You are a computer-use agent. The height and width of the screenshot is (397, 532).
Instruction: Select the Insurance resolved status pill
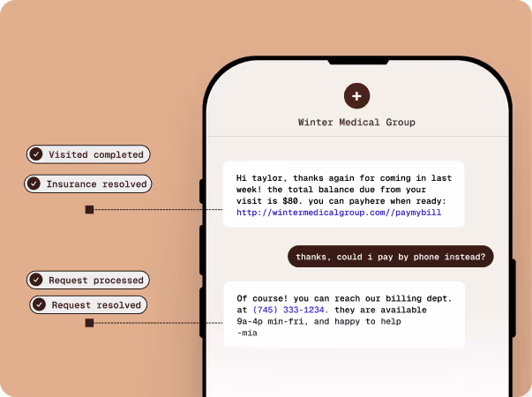pos(88,184)
